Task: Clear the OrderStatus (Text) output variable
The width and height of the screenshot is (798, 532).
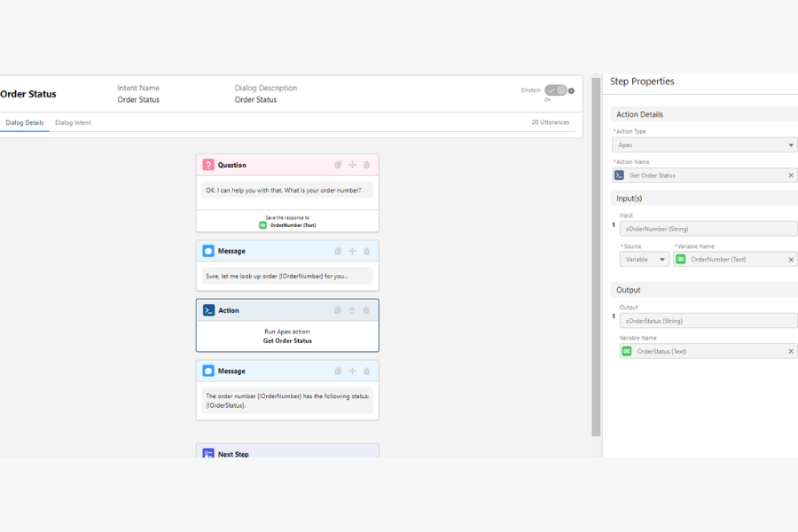Action: click(x=791, y=351)
